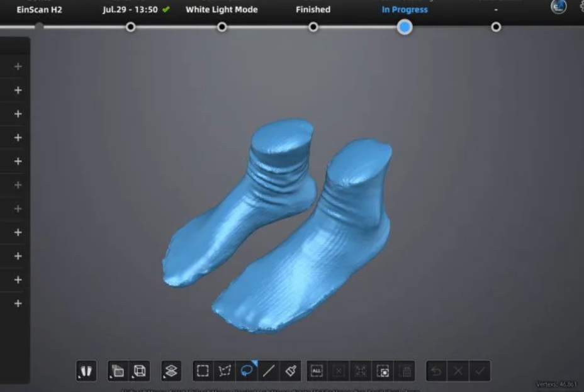Confirm the edit with the checkmark icon
584x392 pixels.
(x=480, y=371)
